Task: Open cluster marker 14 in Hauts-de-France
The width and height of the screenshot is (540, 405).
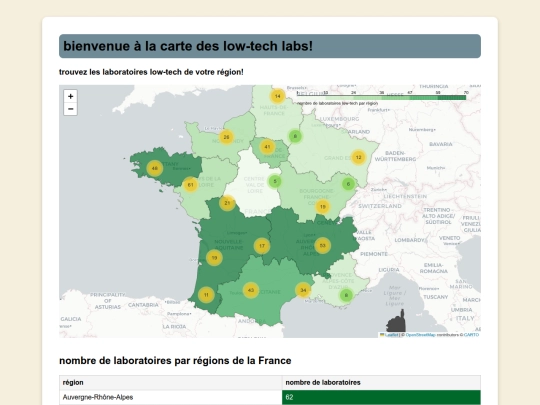Action: 278,96
